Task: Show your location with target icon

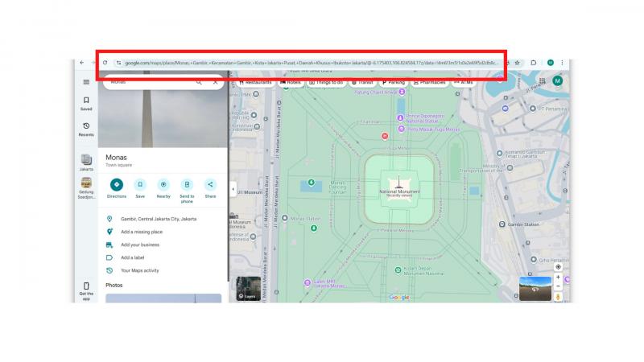Action: [x=558, y=267]
